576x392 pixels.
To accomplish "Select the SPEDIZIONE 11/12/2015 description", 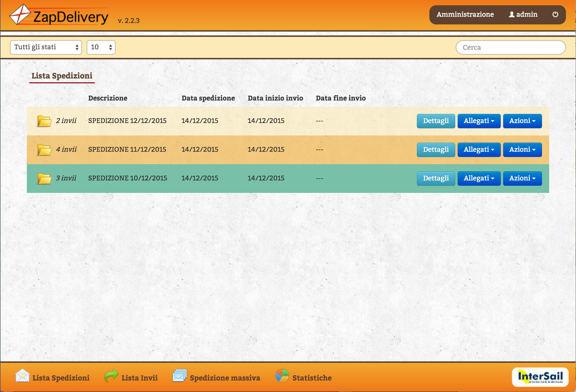I will pyautogui.click(x=127, y=149).
